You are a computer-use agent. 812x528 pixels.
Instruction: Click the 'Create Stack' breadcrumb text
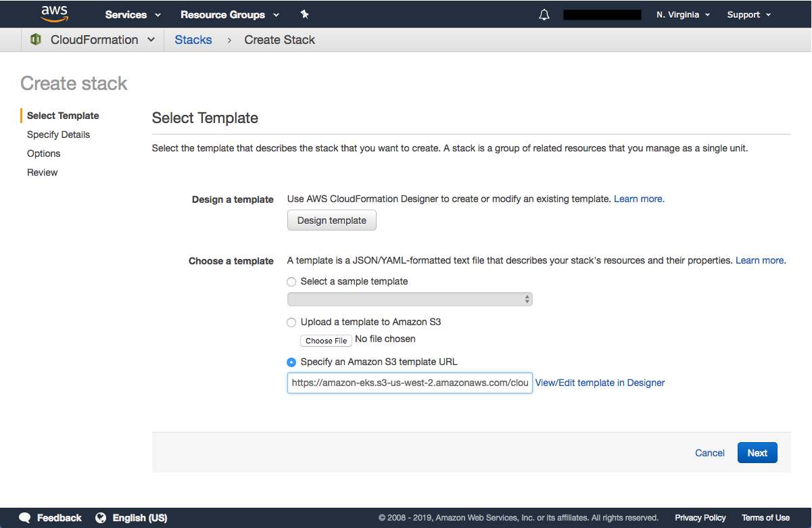[x=280, y=40]
